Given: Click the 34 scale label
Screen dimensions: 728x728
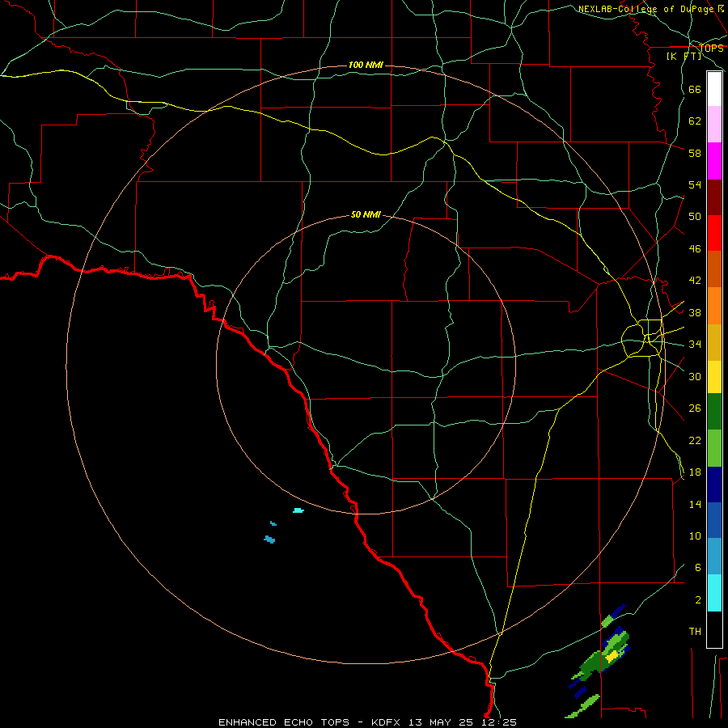Looking at the screenshot, I should point(695,345).
